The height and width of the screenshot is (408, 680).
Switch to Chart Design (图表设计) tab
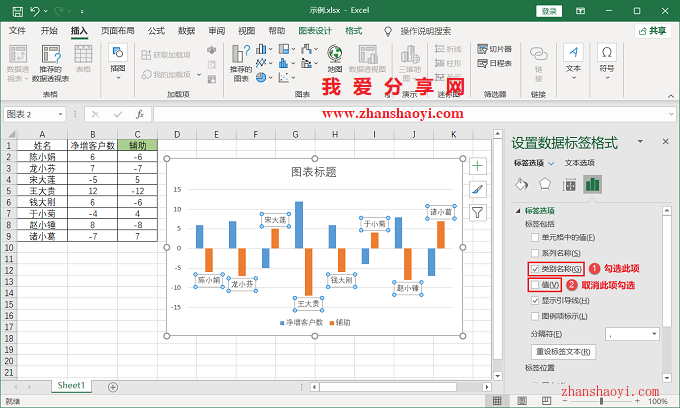tap(315, 31)
